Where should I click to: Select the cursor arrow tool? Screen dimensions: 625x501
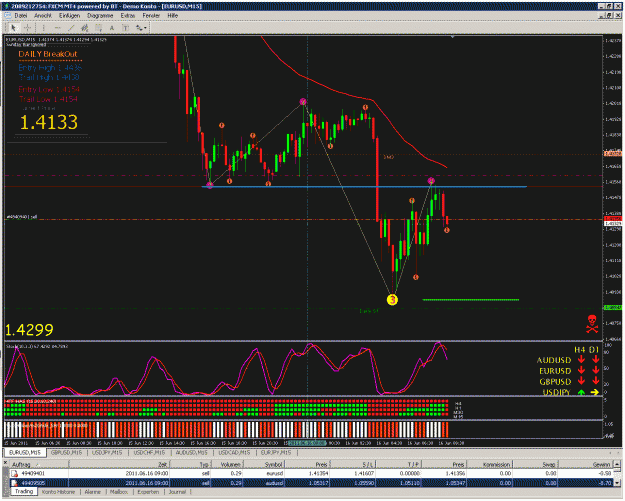(13, 28)
